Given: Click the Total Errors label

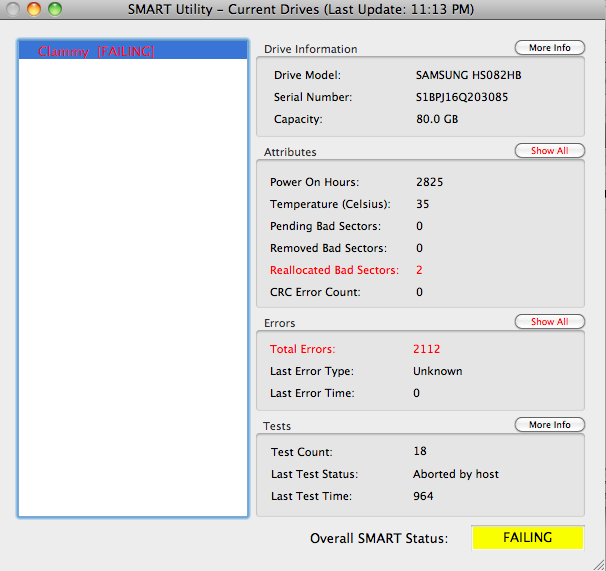Looking at the screenshot, I should tap(303, 349).
